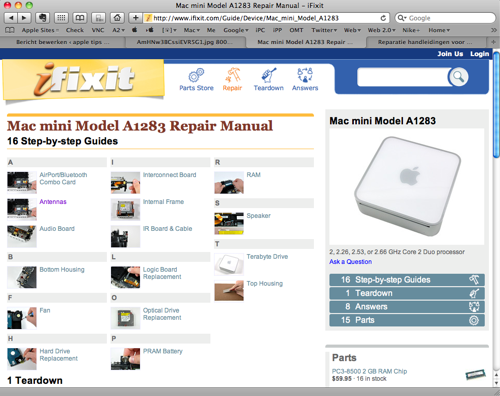The image size is (500, 396).
Task: Open the PC3-8500 2 GB RAM Chip link
Action: 369,371
